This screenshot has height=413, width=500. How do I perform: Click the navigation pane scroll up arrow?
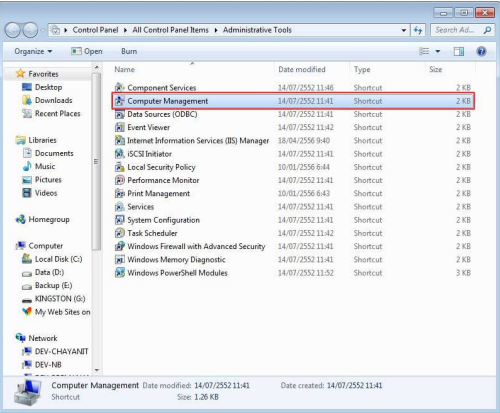[97, 68]
